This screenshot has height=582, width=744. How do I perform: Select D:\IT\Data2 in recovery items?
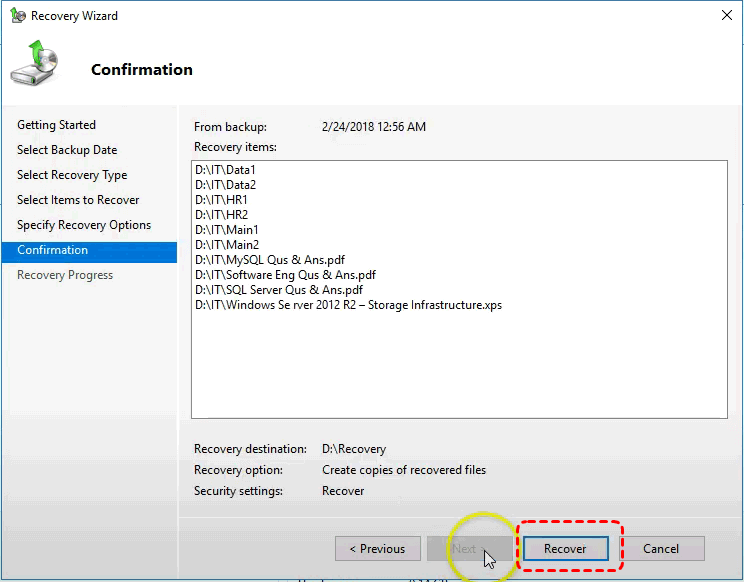coord(225,185)
